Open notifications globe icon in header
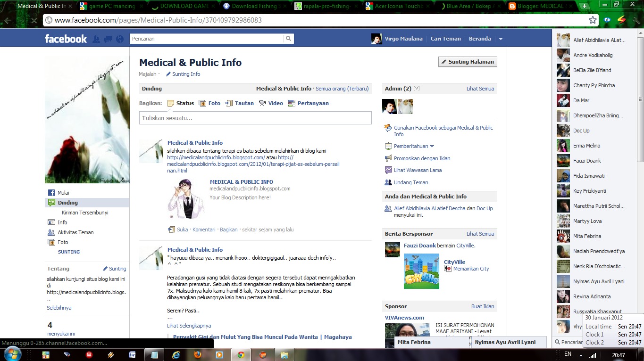This screenshot has height=361, width=644. click(120, 39)
